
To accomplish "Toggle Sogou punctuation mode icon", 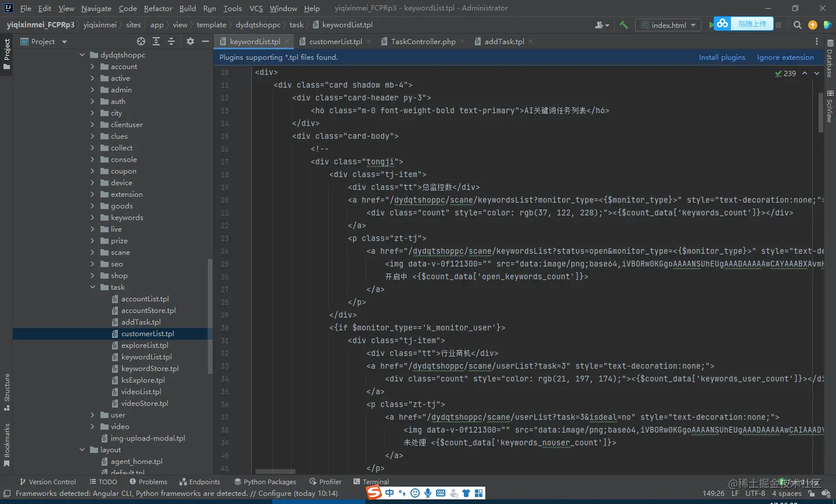I will tap(402, 493).
